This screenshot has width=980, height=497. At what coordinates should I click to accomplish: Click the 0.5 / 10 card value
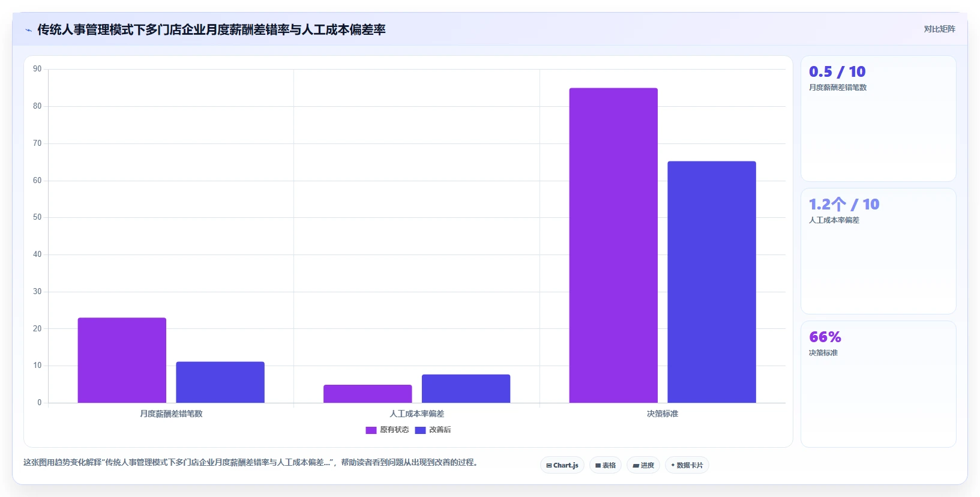[x=837, y=72]
